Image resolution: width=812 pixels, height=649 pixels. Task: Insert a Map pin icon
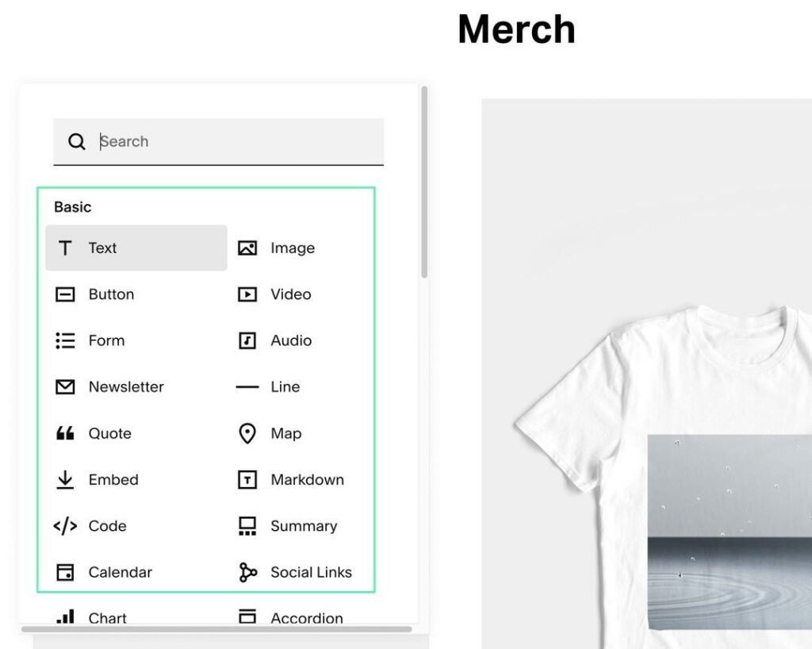[x=247, y=433]
